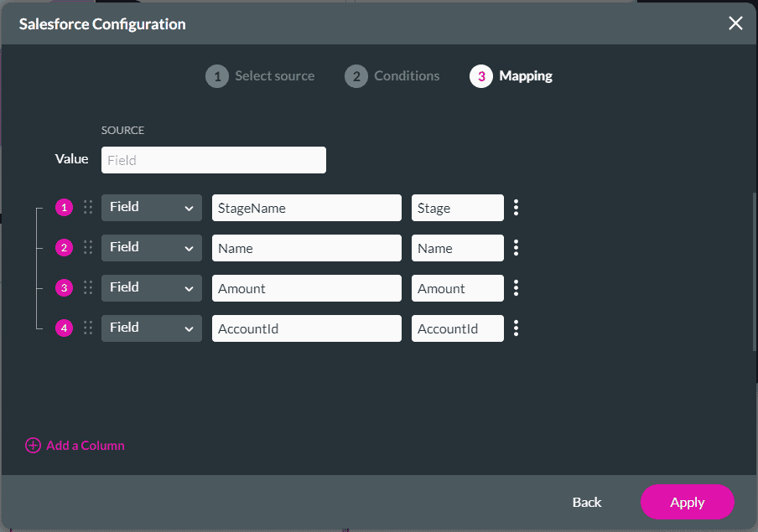Go to the Select source step
Viewport: 758px width, 532px height.
[x=260, y=76]
